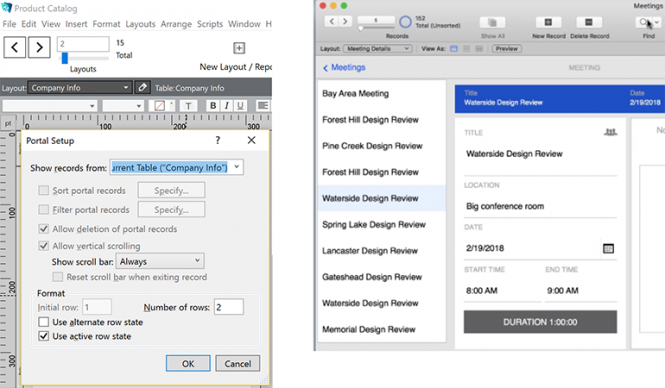
Task: Open the Layouts menu
Action: tap(140, 24)
